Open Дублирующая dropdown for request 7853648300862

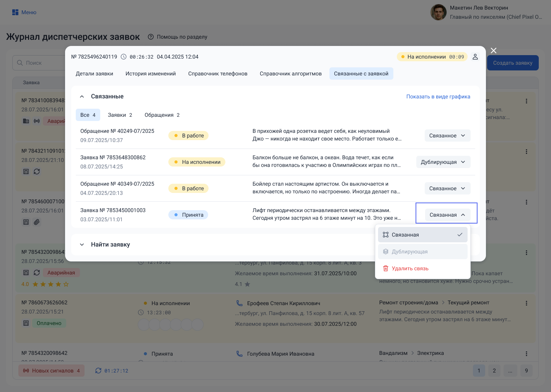click(x=443, y=162)
